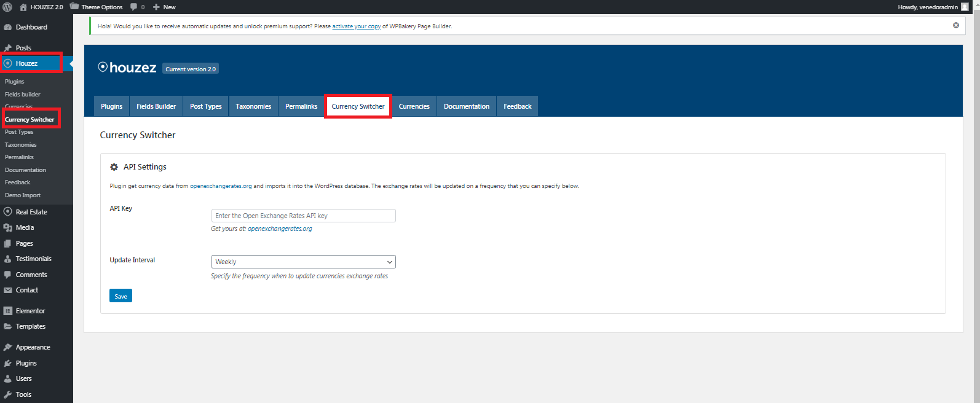Click the Posts pin icon in sidebar
The image size is (980, 403).
point(8,48)
